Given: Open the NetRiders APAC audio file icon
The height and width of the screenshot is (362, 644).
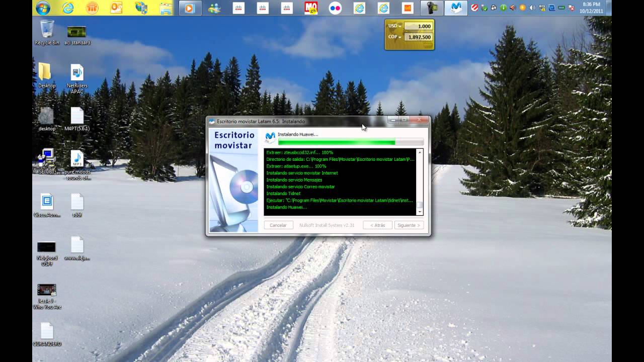Looking at the screenshot, I should [77, 78].
